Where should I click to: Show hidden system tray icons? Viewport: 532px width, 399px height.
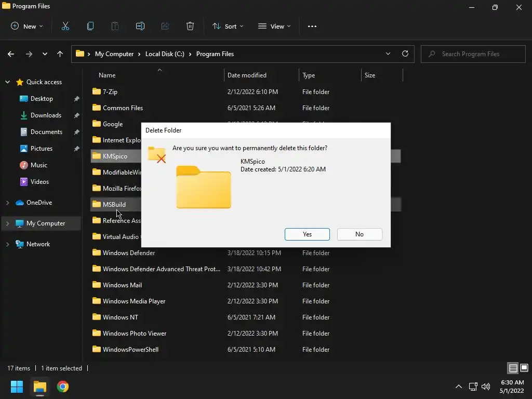click(x=458, y=387)
